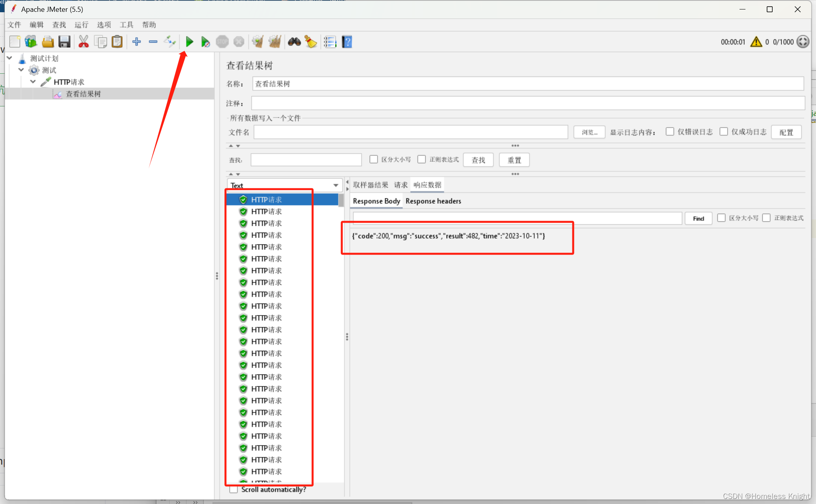This screenshot has width=816, height=504.
Task: Enable the 仅错误日志 checkbox
Action: coord(670,132)
